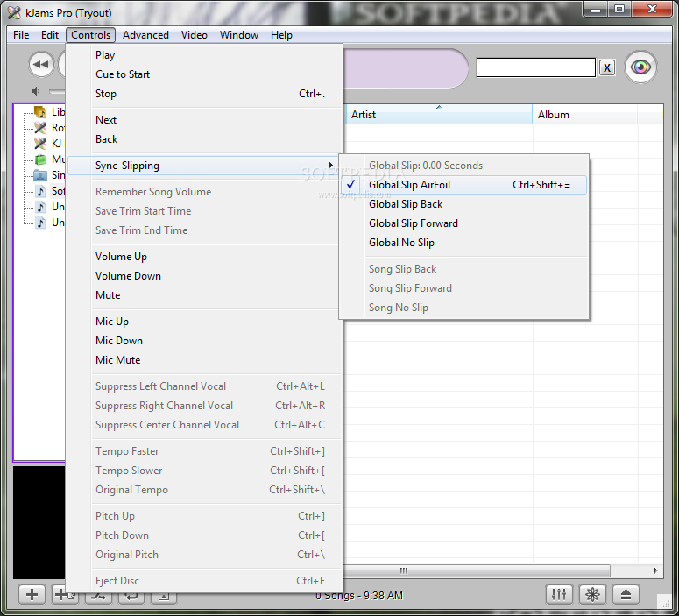Viewport: 679px width, 616px height.
Task: Choose Volume Down
Action: (205, 276)
